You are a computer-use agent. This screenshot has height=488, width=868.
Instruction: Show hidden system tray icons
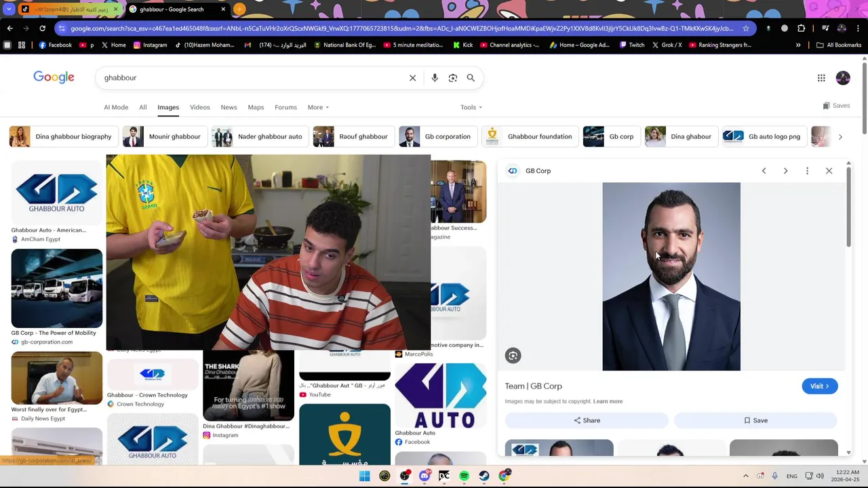(x=745, y=476)
